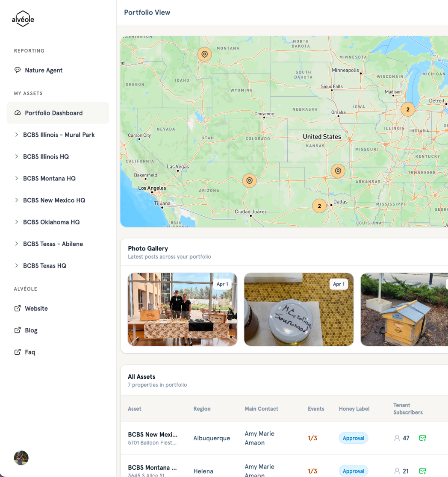Click Approval badge in New Mexico row

[354, 438]
